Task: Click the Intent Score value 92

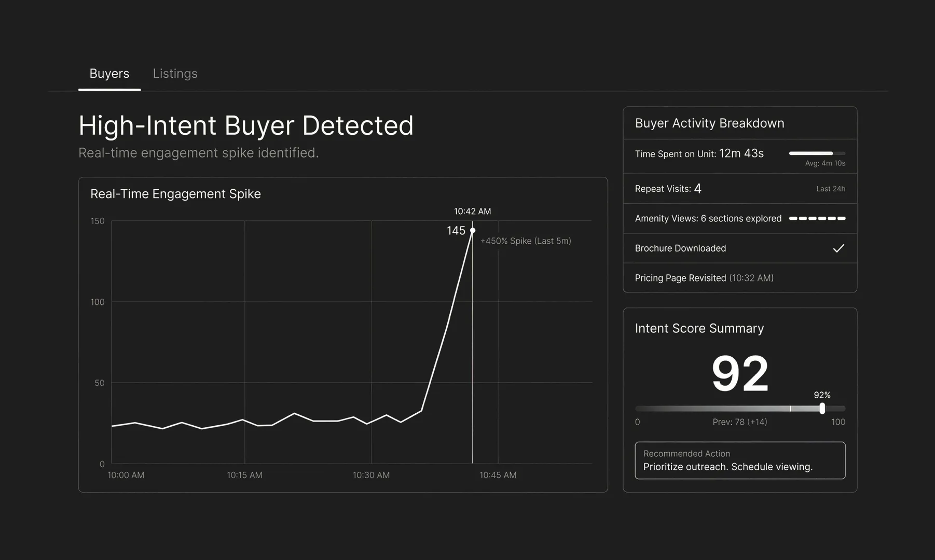Action: click(x=740, y=371)
